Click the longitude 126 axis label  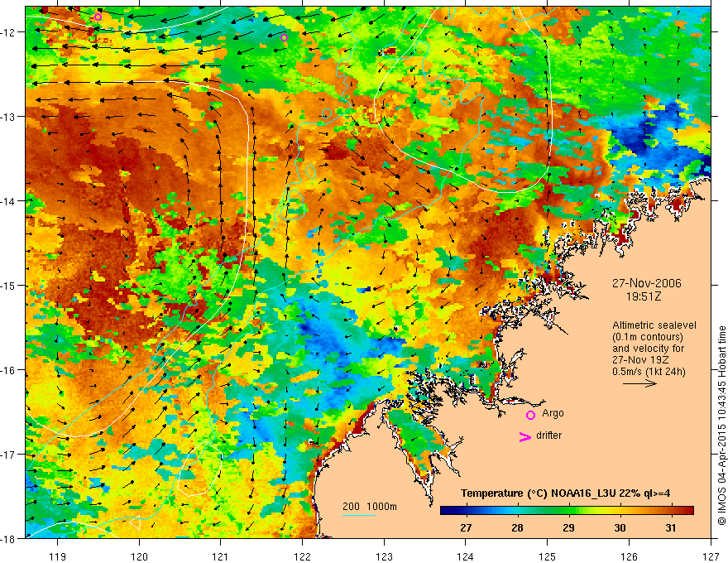click(x=629, y=556)
